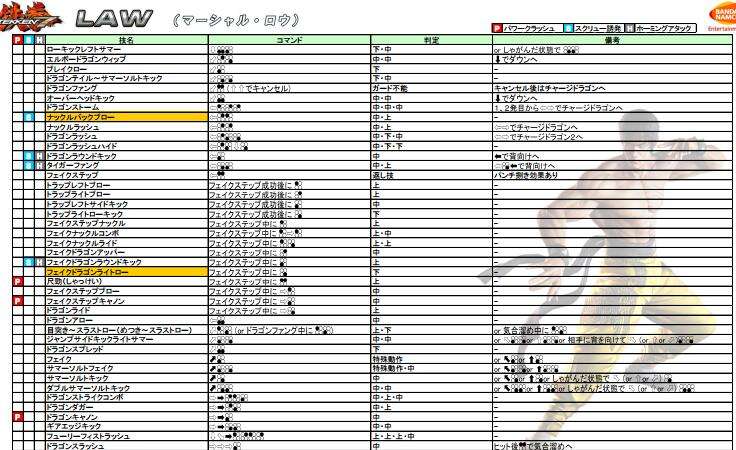Click the Tekken 7 logo

(x=29, y=17)
